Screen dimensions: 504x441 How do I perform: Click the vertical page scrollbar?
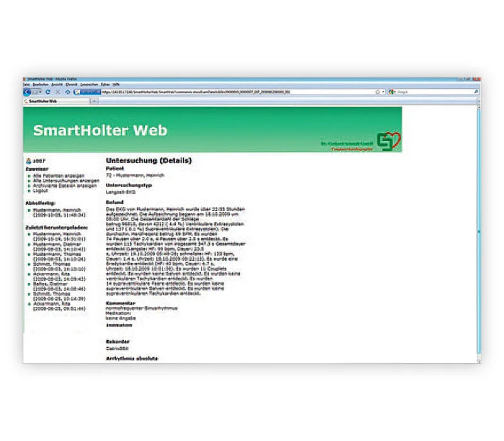pyautogui.click(x=479, y=231)
